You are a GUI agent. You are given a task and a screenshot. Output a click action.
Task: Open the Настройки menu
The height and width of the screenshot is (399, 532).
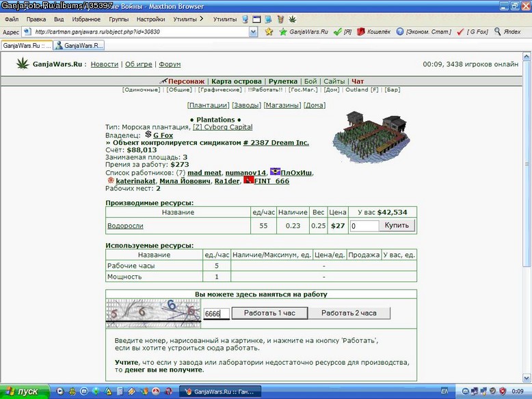pyautogui.click(x=150, y=19)
